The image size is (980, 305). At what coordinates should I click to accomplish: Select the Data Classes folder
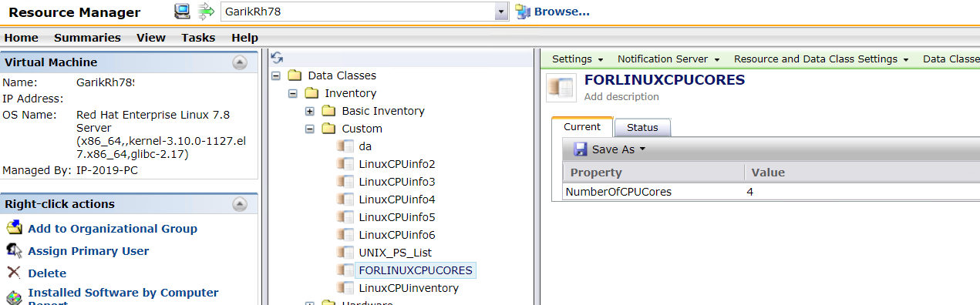pos(342,75)
